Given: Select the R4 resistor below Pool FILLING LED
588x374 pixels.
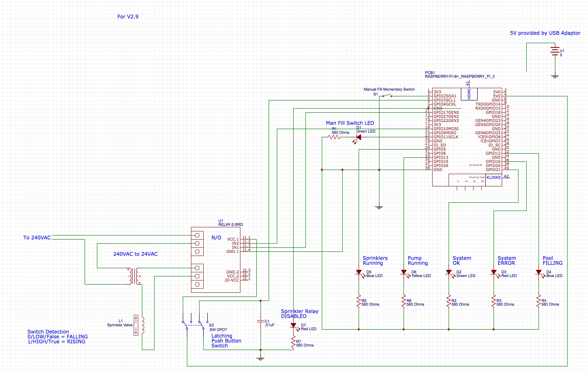Looking at the screenshot, I should pyautogui.click(x=539, y=301).
